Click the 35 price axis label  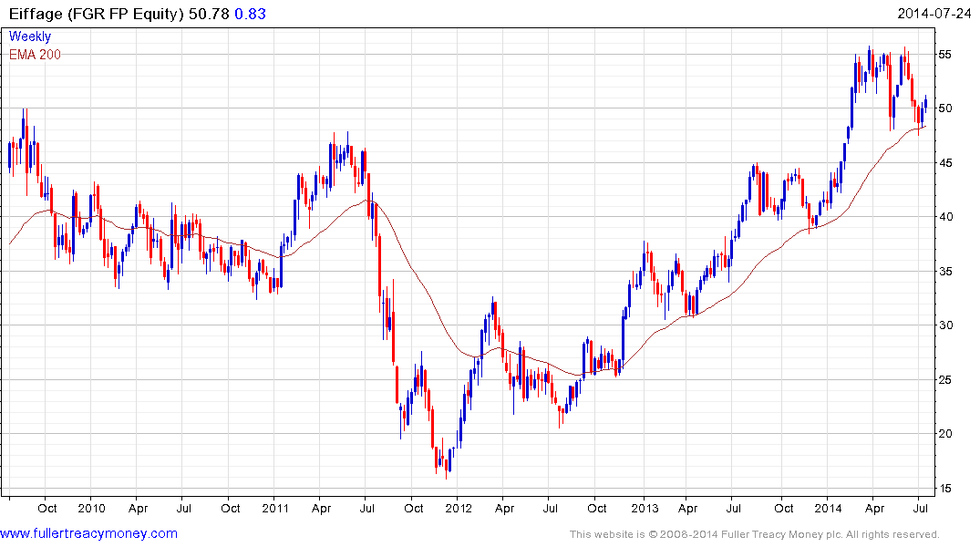click(944, 272)
